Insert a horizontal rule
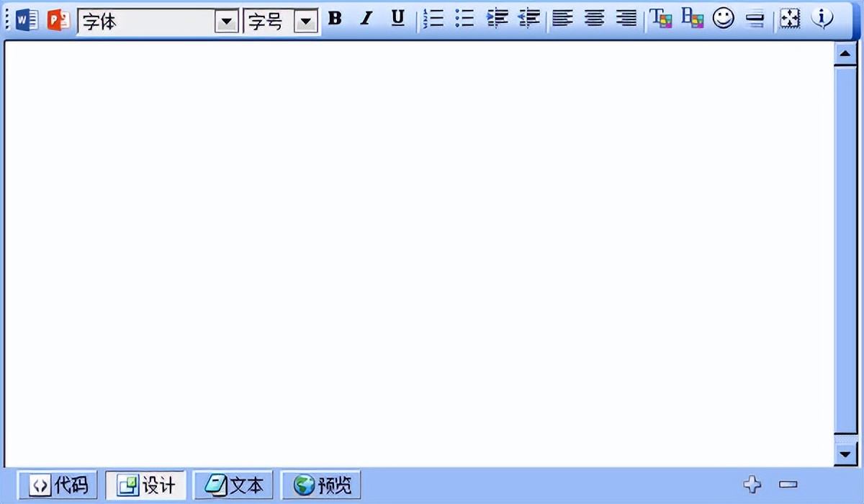864x504 pixels. point(755,19)
